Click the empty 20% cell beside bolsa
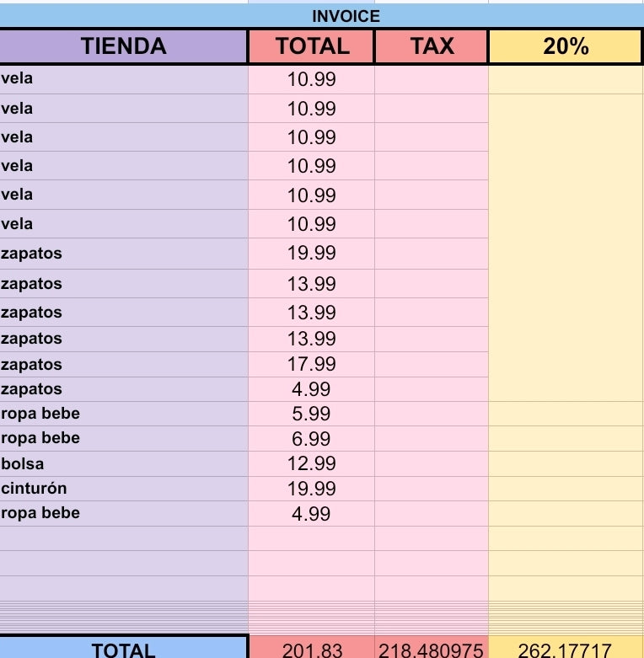The width and height of the screenshot is (644, 658). pos(566,463)
